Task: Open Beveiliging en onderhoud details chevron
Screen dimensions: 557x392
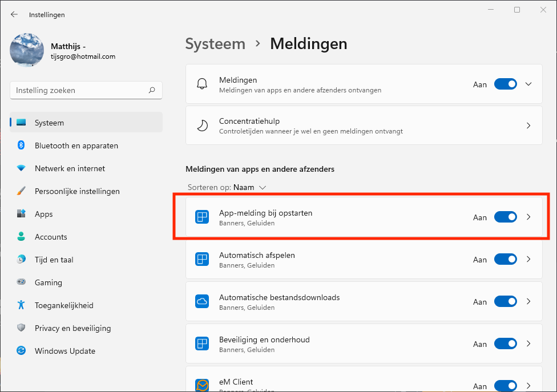Action: 528,343
